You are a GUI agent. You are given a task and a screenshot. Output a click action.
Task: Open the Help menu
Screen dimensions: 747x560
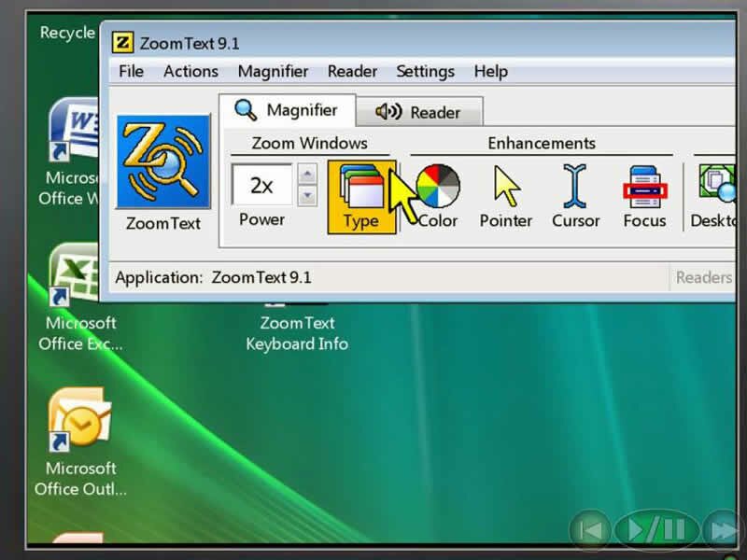pyautogui.click(x=490, y=71)
